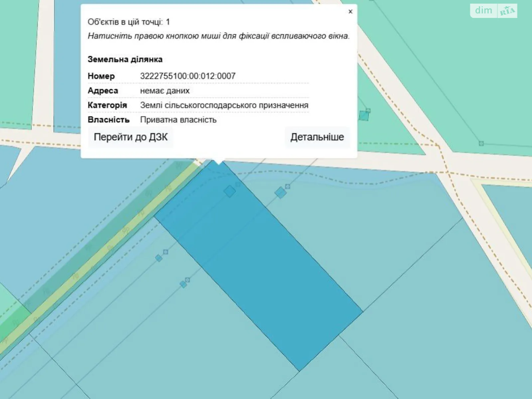This screenshot has width=532, height=399.
Task: Select upper diamond marker left of highlighted parcel
Action: 159,258
